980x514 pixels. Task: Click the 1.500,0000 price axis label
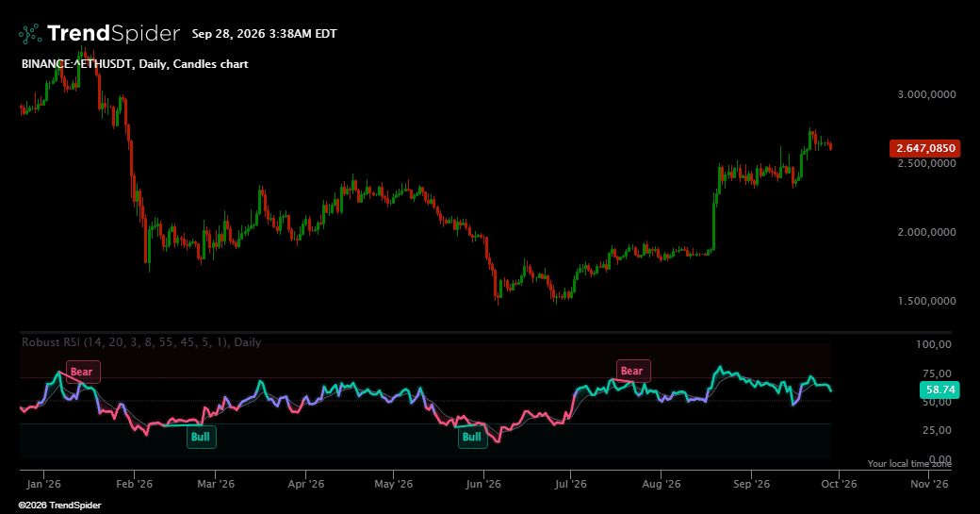[x=927, y=301]
